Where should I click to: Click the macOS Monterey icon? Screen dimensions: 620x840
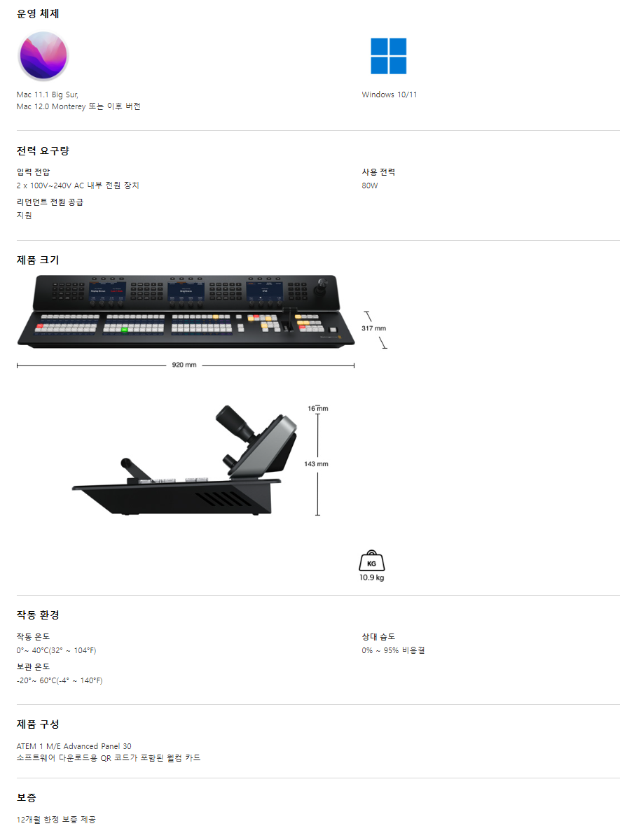pyautogui.click(x=43, y=56)
